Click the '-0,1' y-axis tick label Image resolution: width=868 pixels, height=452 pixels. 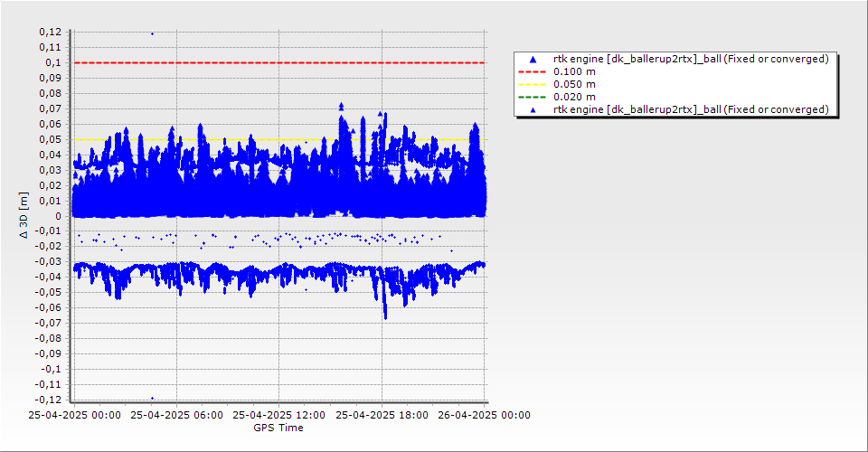pyautogui.click(x=51, y=370)
